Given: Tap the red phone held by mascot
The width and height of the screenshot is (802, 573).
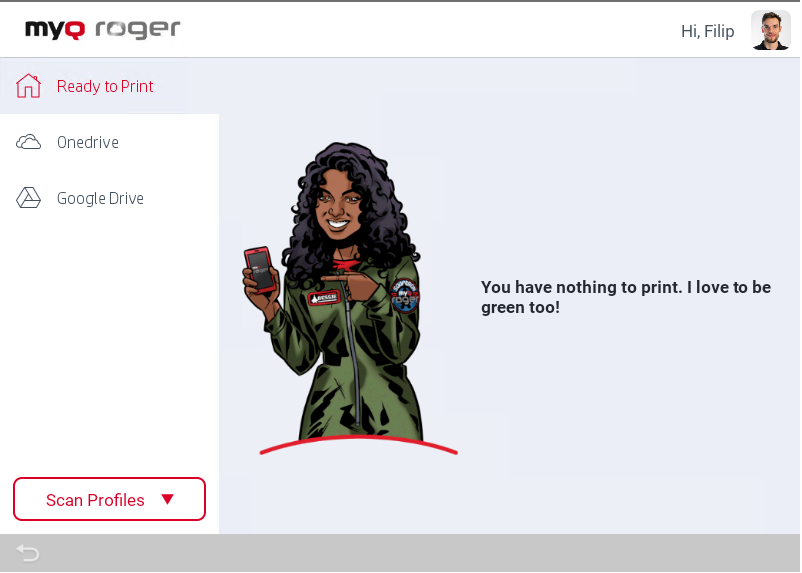Looking at the screenshot, I should click(x=260, y=270).
